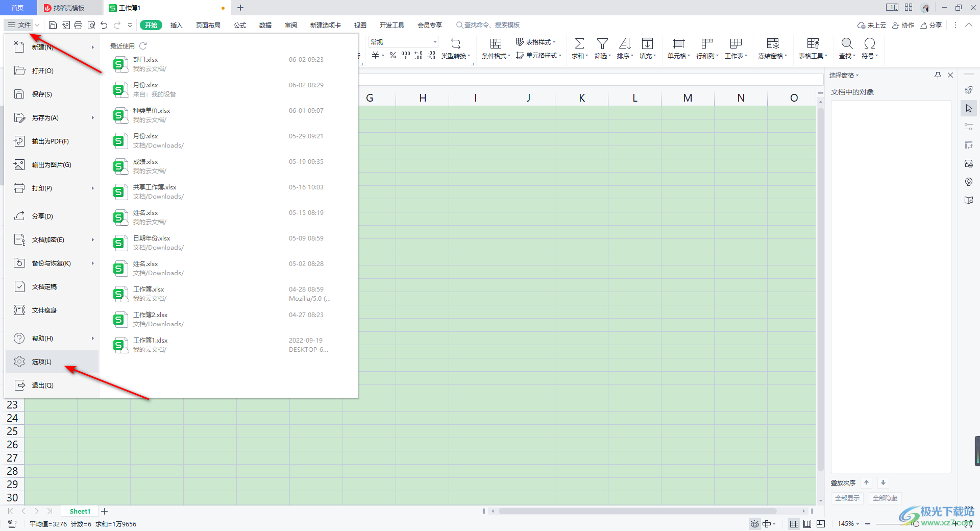Pin the selection pane icon
This screenshot has width=980, height=531.
click(938, 75)
